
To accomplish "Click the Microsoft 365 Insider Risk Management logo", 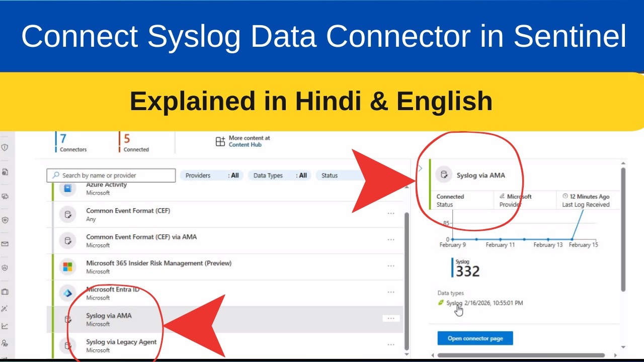I will (67, 267).
